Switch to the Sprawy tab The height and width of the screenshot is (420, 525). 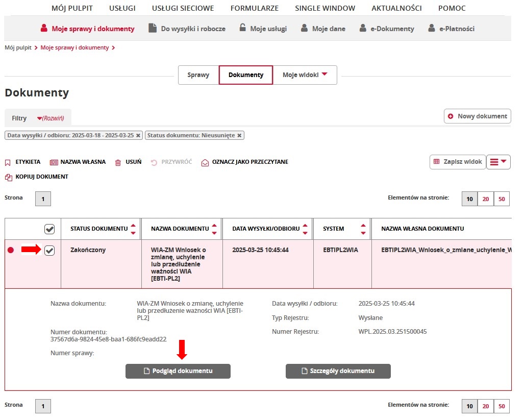[x=198, y=75]
